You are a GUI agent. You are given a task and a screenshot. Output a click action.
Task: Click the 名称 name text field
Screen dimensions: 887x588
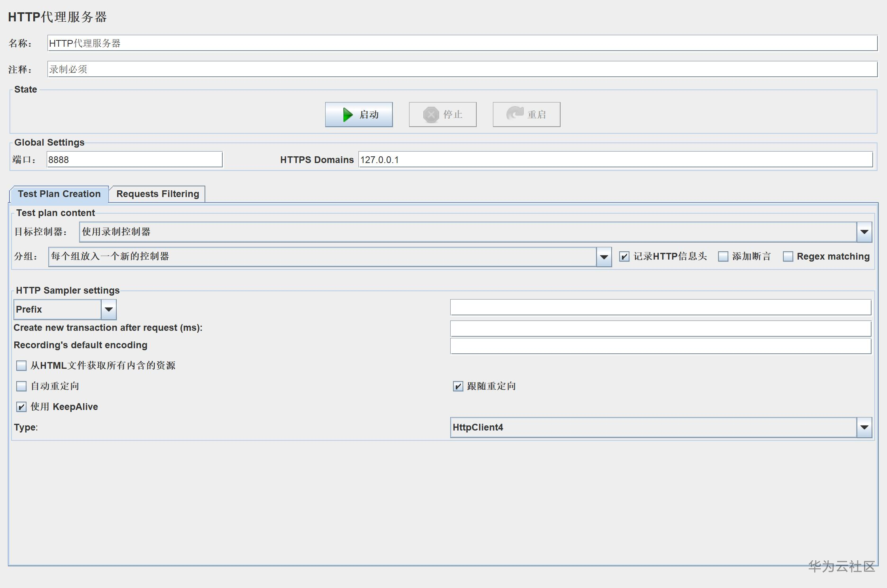click(x=462, y=43)
